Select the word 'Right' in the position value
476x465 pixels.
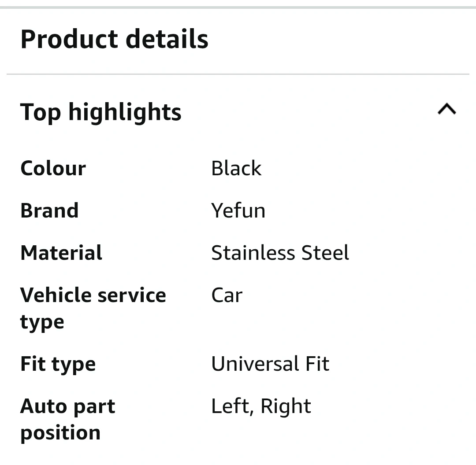[x=286, y=406]
